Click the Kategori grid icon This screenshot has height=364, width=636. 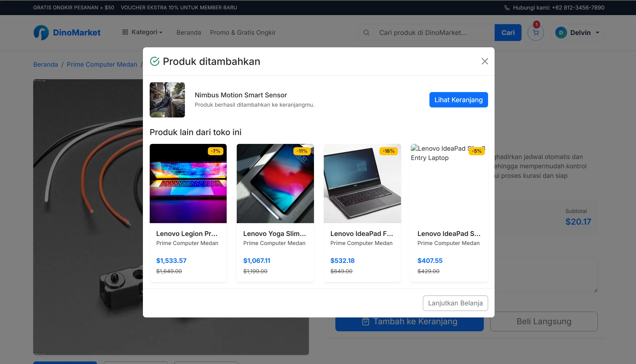125,32
